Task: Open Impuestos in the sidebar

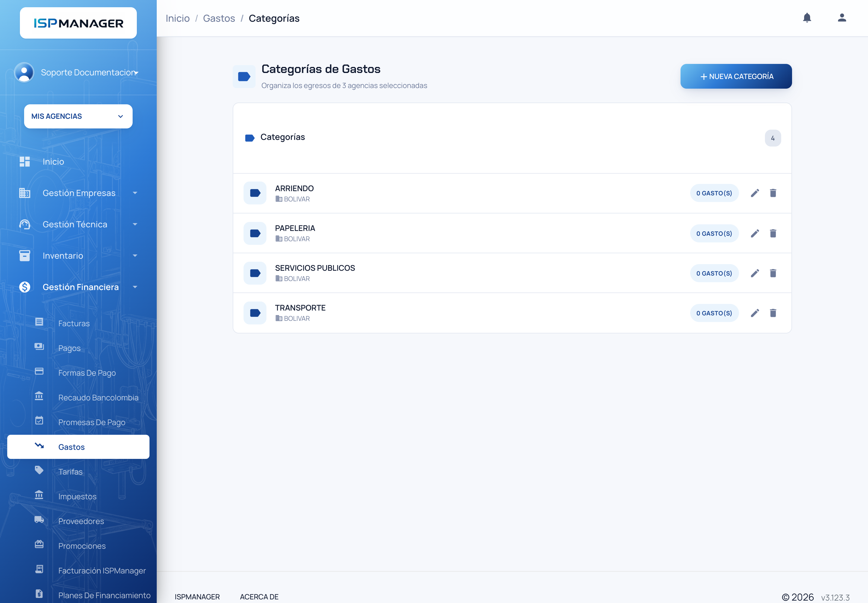Action: click(78, 497)
